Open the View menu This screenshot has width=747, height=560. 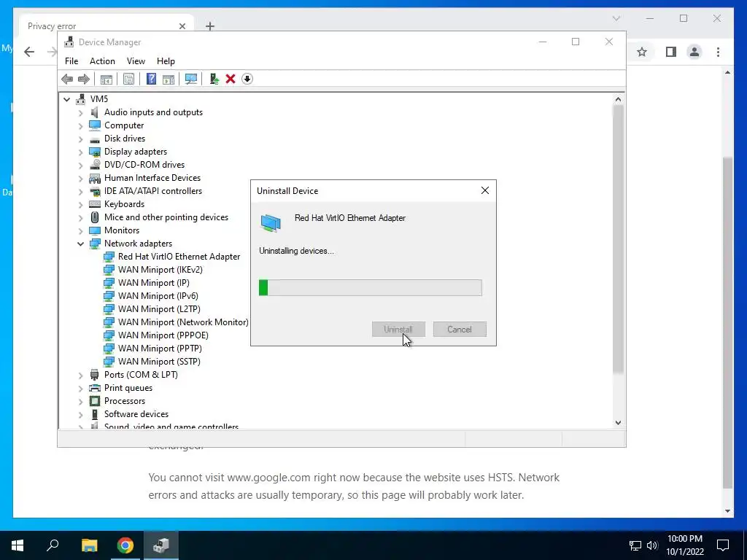[x=136, y=61]
